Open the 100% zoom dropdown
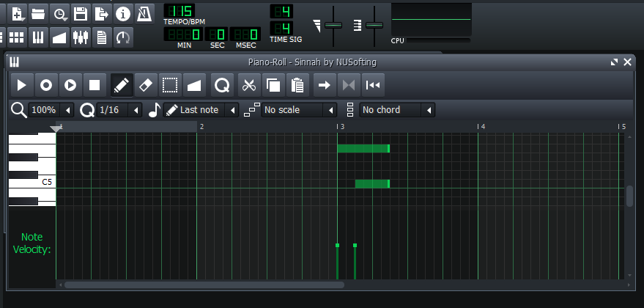 tap(51, 110)
